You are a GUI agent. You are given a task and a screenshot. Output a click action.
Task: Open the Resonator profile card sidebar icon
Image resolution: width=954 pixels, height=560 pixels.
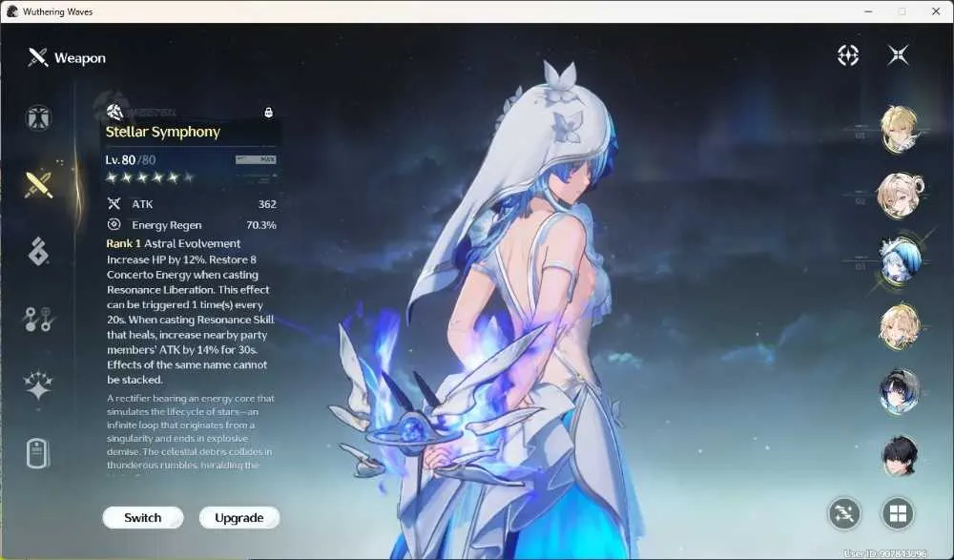coord(38,453)
